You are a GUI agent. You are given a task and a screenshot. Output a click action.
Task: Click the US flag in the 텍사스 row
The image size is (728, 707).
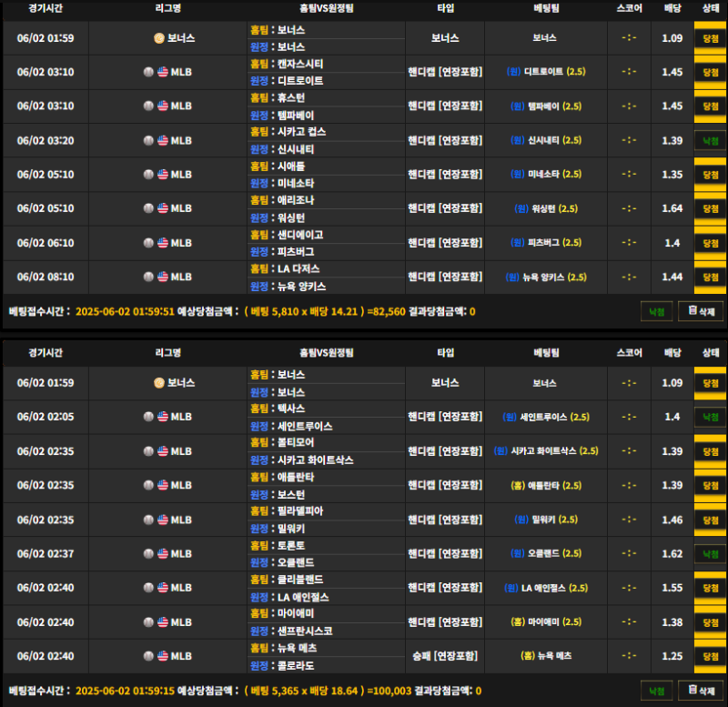pyautogui.click(x=163, y=417)
